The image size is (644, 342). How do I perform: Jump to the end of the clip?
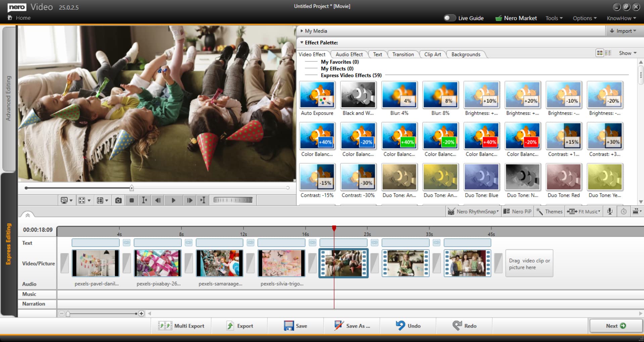[203, 200]
